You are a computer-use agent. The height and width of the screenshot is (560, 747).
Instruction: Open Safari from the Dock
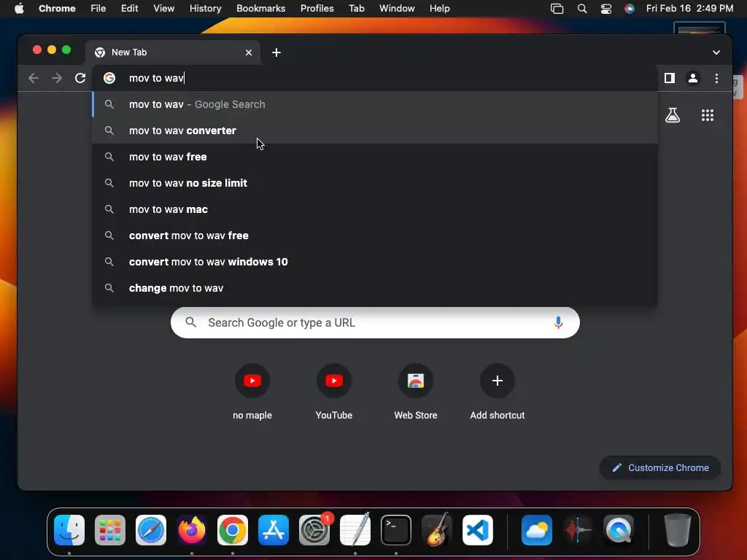pyautogui.click(x=151, y=530)
